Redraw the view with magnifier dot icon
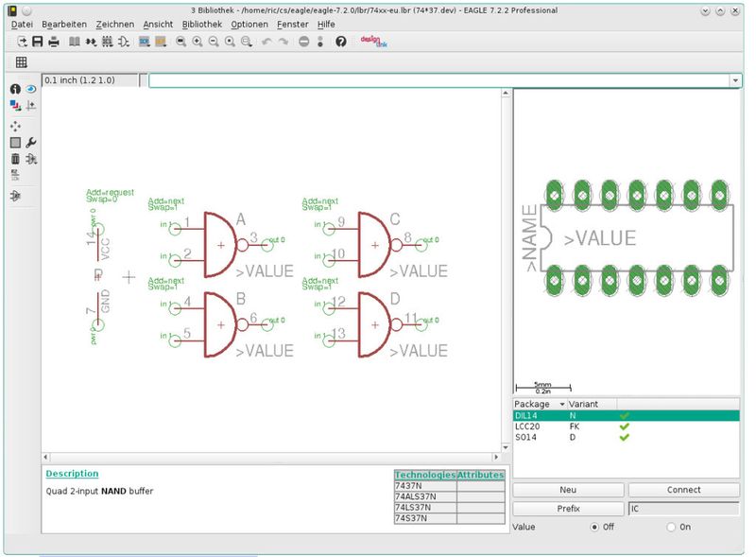The image size is (756, 557). tap(230, 42)
